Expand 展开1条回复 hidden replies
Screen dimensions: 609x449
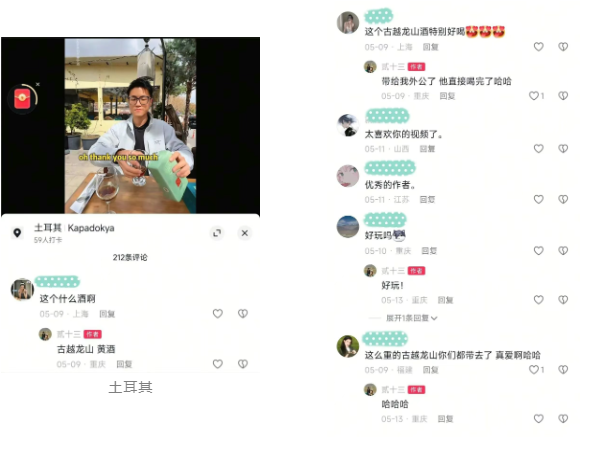click(411, 318)
